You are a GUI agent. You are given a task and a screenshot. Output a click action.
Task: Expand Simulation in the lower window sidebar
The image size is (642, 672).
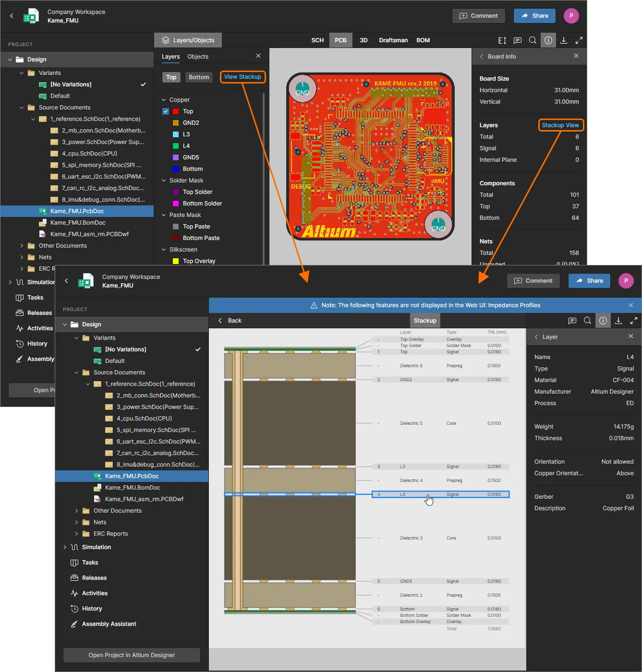[x=65, y=547]
